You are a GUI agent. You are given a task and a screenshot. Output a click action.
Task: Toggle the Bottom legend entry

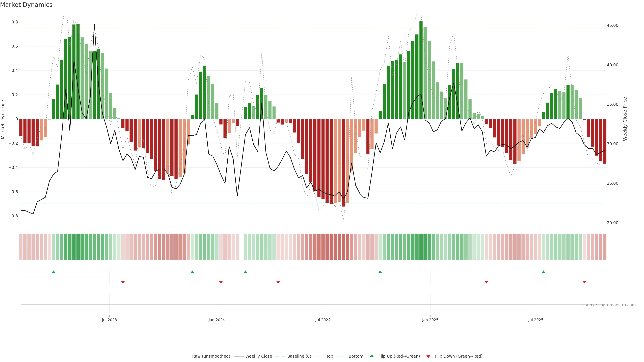(x=356, y=356)
